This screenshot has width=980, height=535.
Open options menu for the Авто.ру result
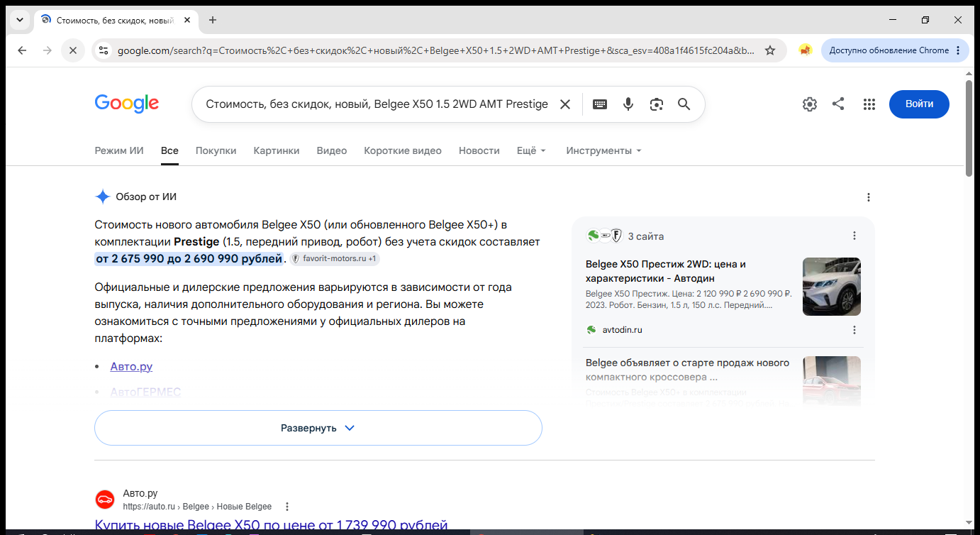click(x=287, y=507)
